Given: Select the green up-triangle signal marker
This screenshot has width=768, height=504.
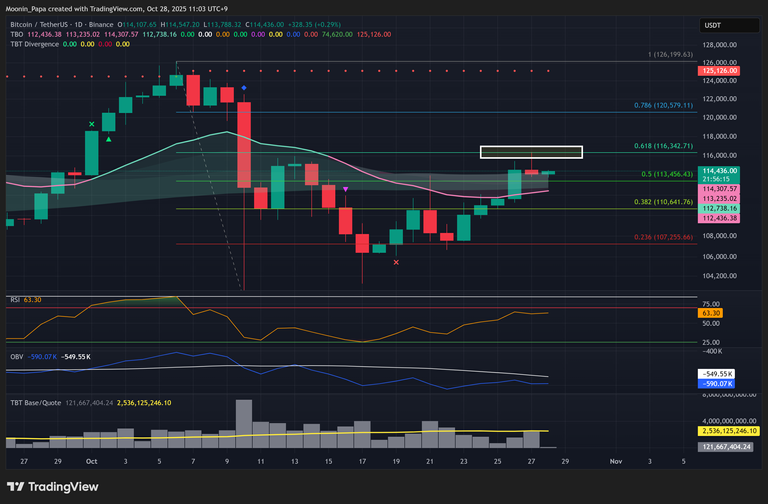Looking at the screenshot, I should tap(108, 138).
